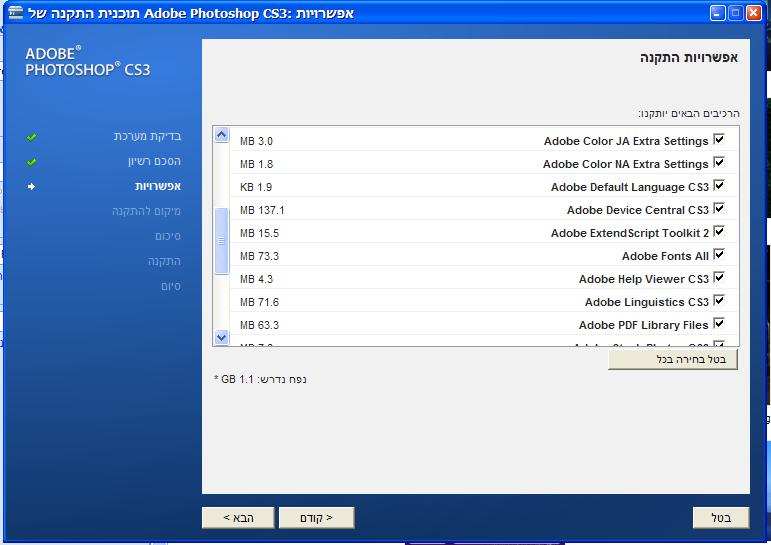The width and height of the screenshot is (771, 545).
Task: Click the scroll down arrow of component list
Action: point(222,337)
